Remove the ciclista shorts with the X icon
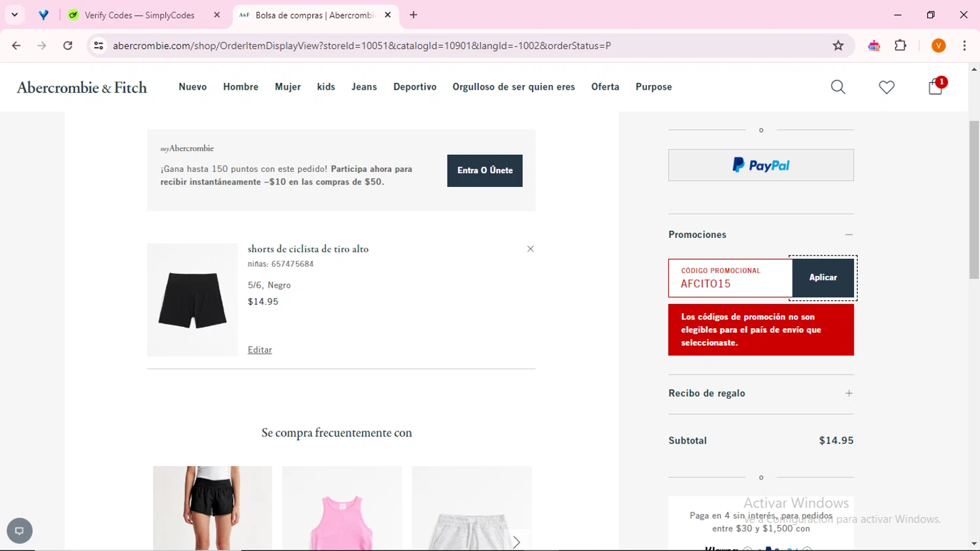980x551 pixels. pyautogui.click(x=531, y=249)
